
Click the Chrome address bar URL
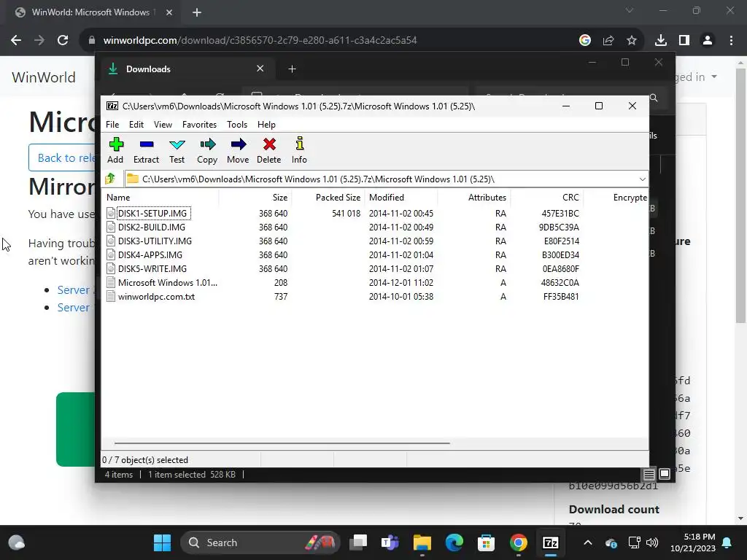(260, 41)
